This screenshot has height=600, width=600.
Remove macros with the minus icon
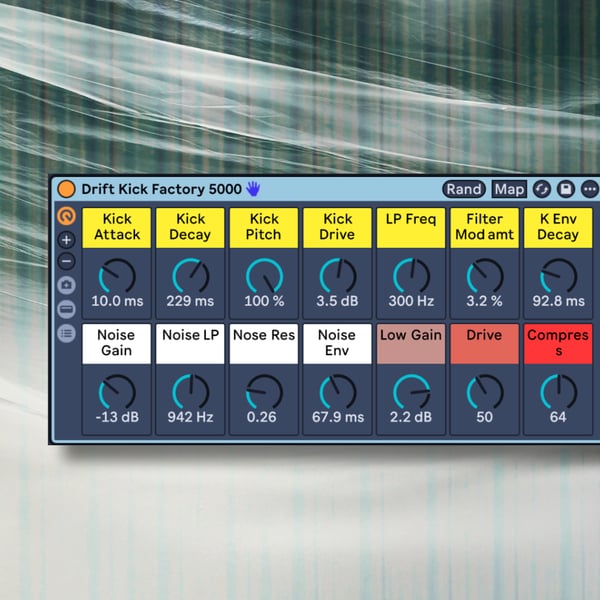coord(67,262)
